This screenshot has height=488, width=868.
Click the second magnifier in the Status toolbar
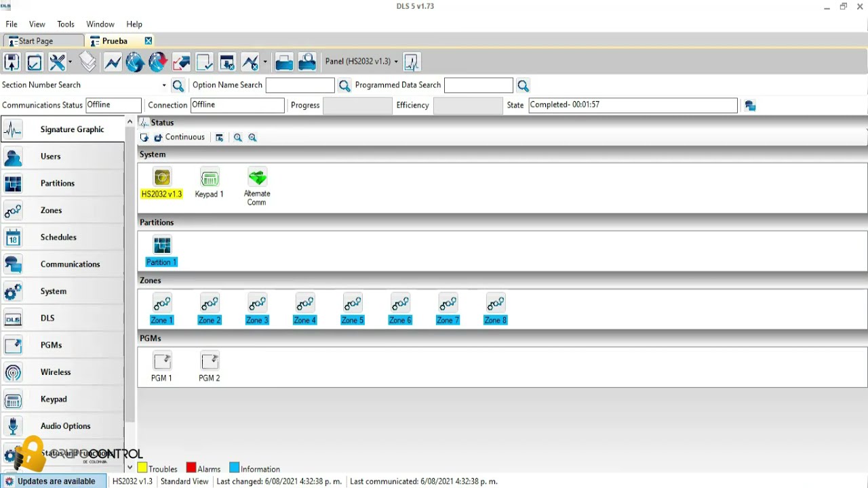252,138
